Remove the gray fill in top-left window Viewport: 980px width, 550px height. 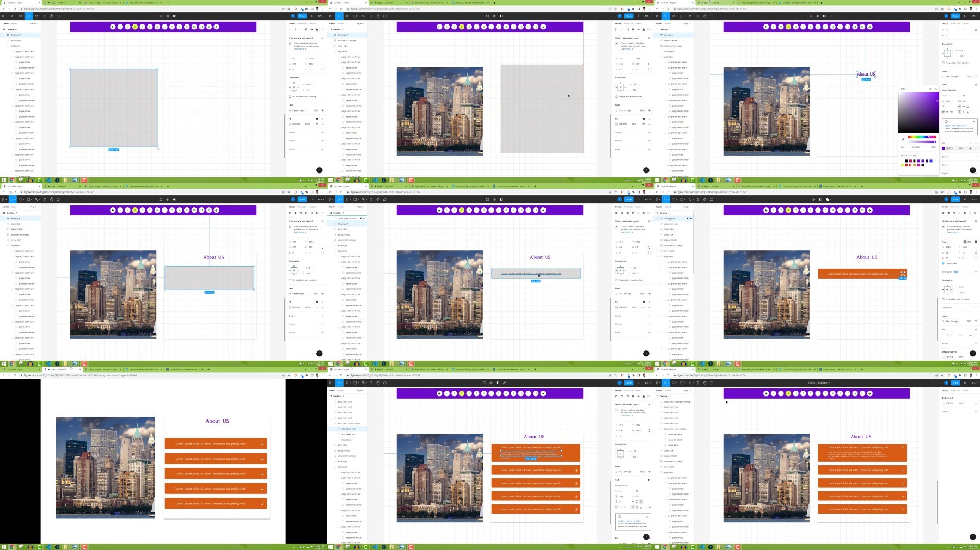322,124
